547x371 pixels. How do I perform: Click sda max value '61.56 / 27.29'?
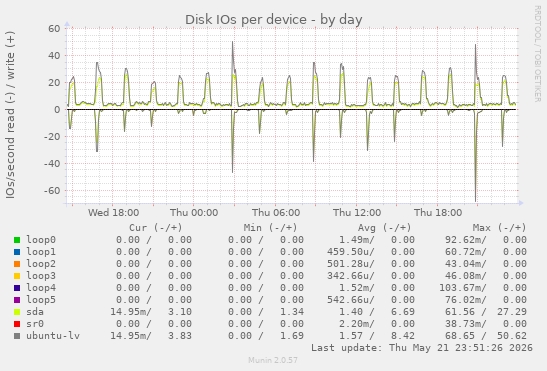click(486, 312)
